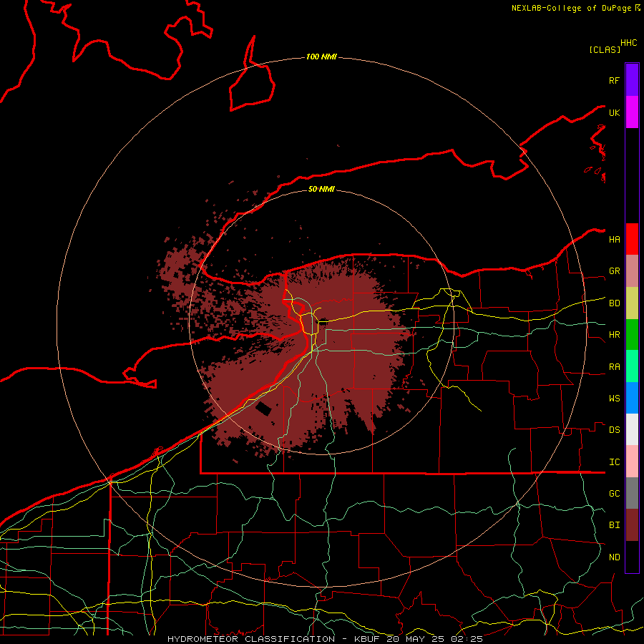Click the WS blue legend swatch
This screenshot has width=644, height=644.
point(632,398)
